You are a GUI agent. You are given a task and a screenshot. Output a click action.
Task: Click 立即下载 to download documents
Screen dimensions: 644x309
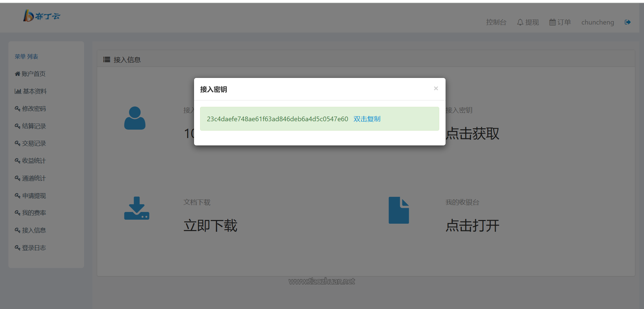(x=211, y=226)
